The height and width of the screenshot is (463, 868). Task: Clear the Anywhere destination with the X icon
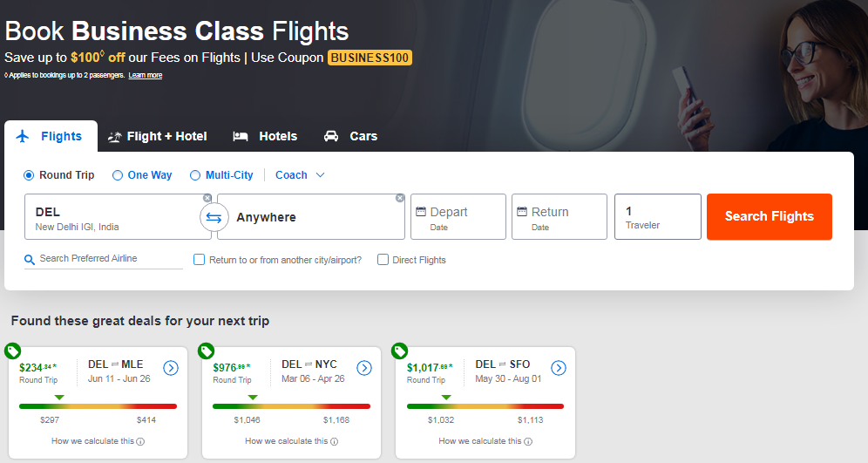(x=400, y=198)
